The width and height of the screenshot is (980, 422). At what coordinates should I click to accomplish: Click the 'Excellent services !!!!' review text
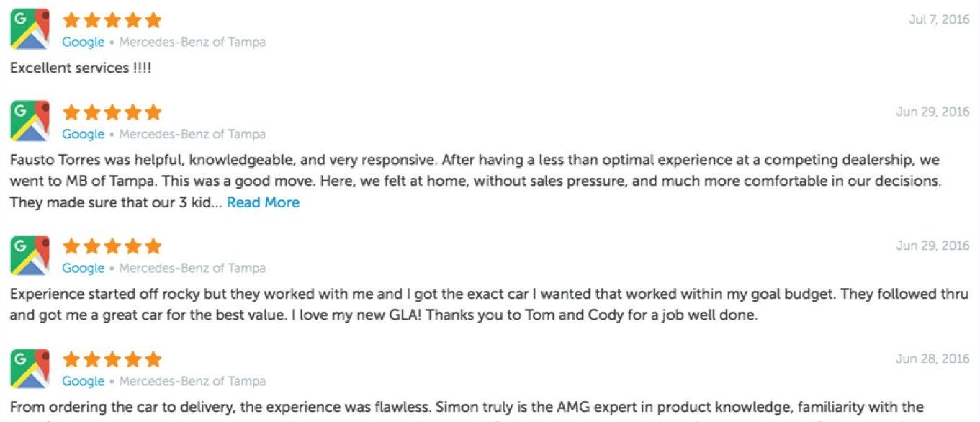pyautogui.click(x=81, y=68)
